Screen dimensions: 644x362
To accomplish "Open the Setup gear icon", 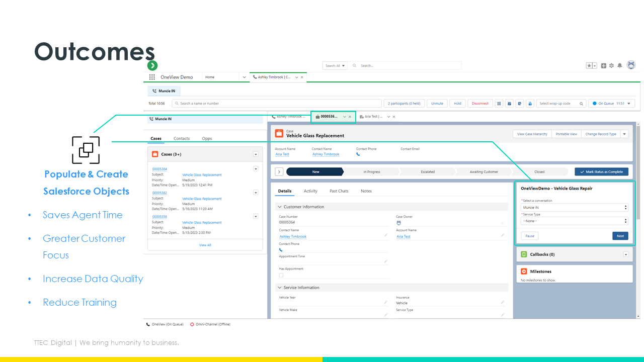I will tap(611, 66).
